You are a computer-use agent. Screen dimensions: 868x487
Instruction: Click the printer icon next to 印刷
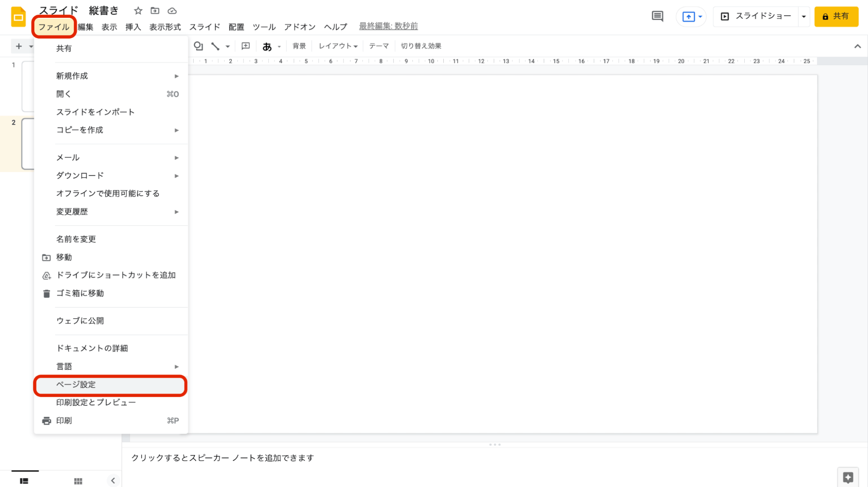(46, 421)
